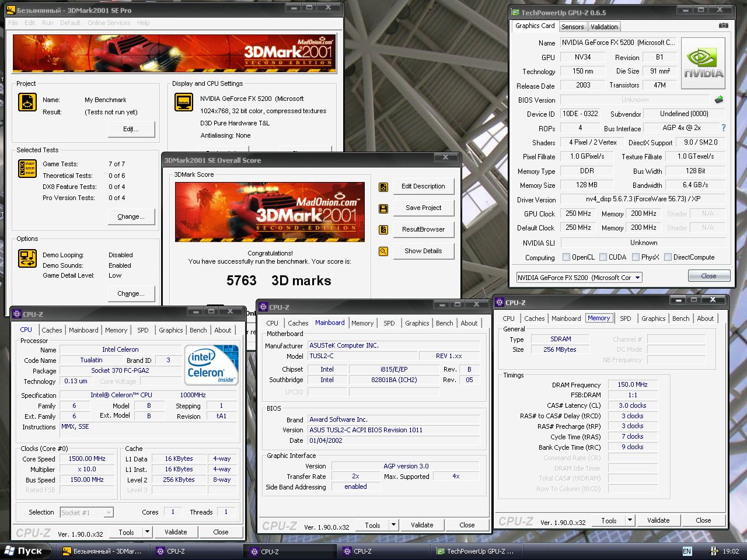Toggle the PhysX checkbox
Image resolution: width=747 pixels, height=560 pixels.
pos(636,257)
